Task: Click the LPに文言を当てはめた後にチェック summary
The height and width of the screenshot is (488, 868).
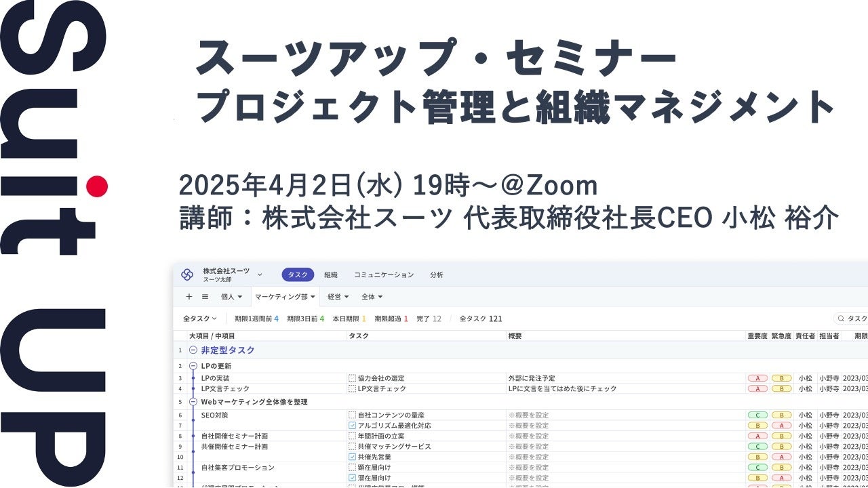Action: click(x=562, y=389)
